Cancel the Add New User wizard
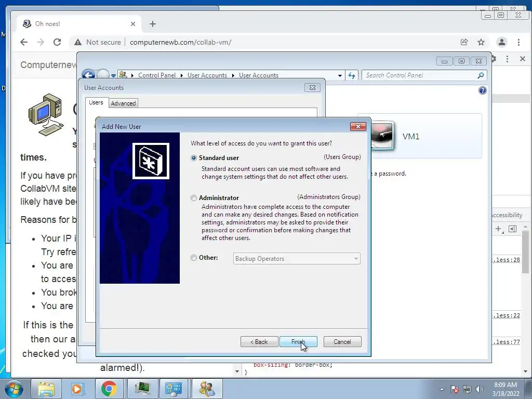This screenshot has height=399, width=532. [342, 342]
